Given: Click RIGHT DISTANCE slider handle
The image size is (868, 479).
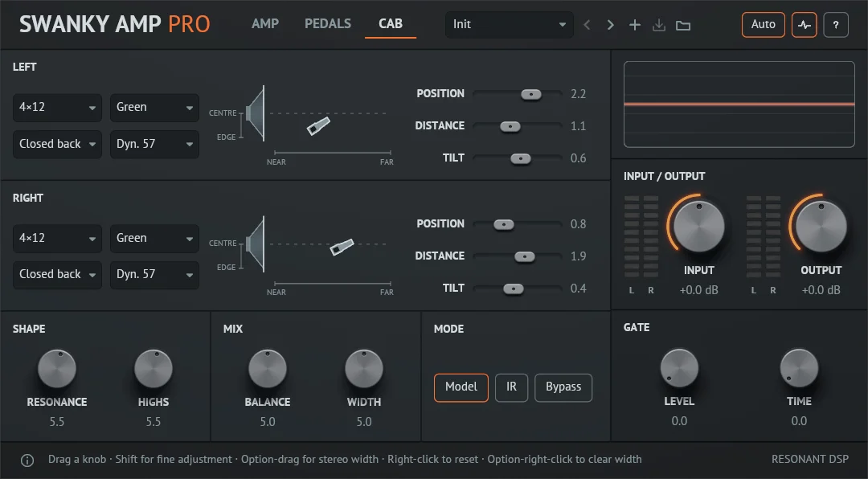Looking at the screenshot, I should [x=524, y=257].
